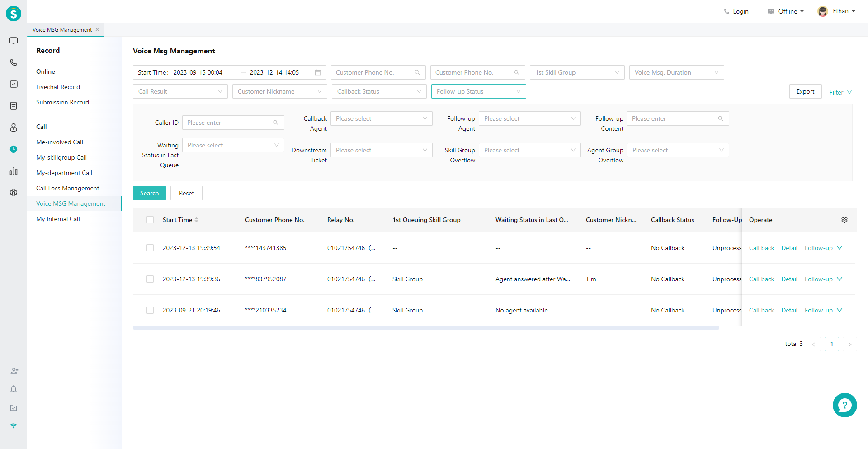Image resolution: width=868 pixels, height=449 pixels.
Task: Click the Export button
Action: point(806,91)
